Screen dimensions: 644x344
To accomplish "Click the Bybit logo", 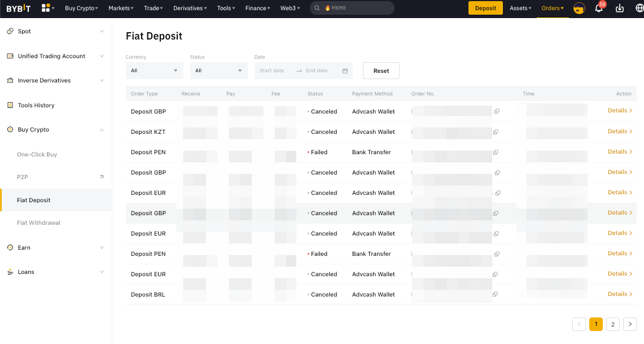I will tap(19, 8).
